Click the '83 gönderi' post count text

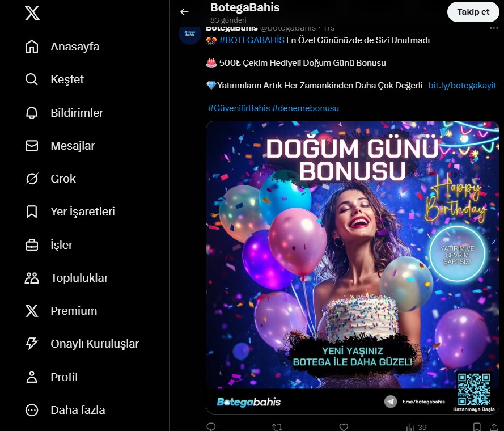point(228,20)
